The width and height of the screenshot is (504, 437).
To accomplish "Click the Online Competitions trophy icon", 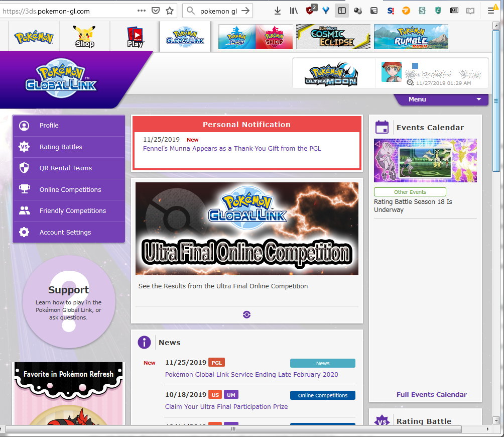I will [x=25, y=189].
